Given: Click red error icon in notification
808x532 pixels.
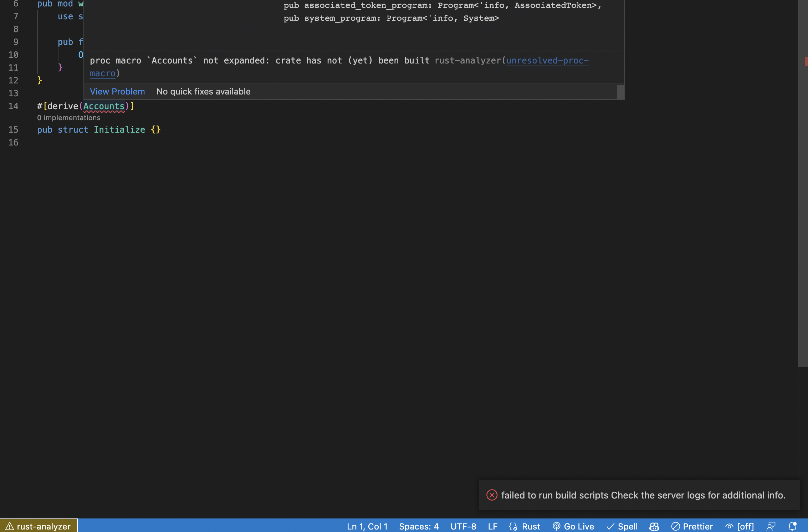Looking at the screenshot, I should 492,495.
